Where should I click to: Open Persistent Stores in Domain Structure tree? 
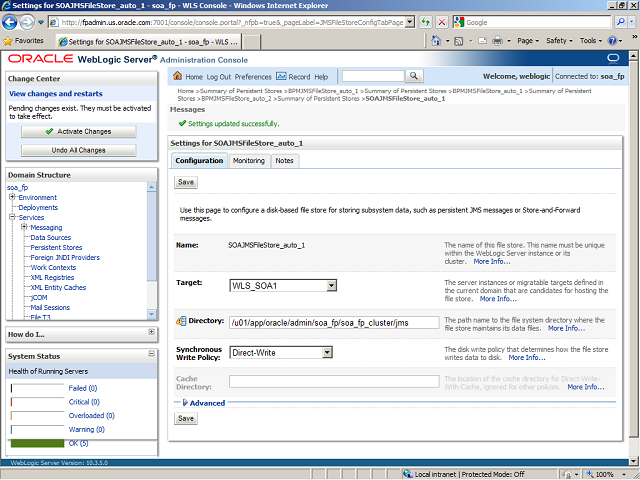click(x=56, y=247)
